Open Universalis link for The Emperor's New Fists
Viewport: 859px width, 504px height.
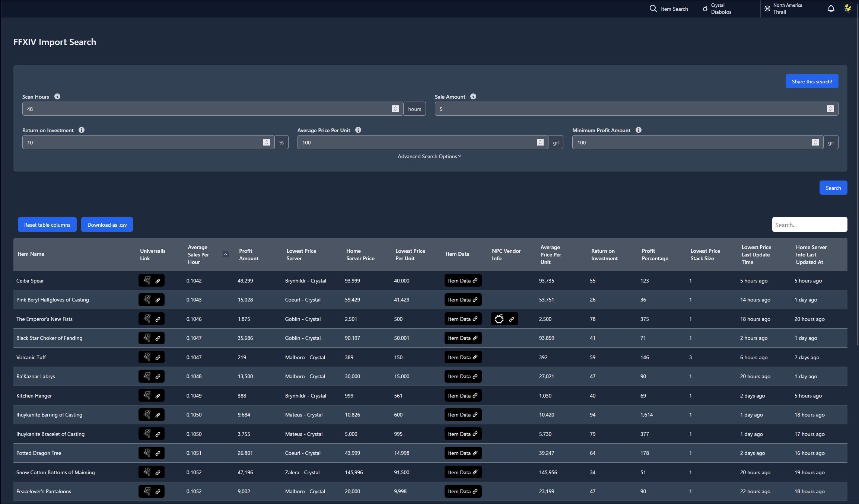click(152, 319)
